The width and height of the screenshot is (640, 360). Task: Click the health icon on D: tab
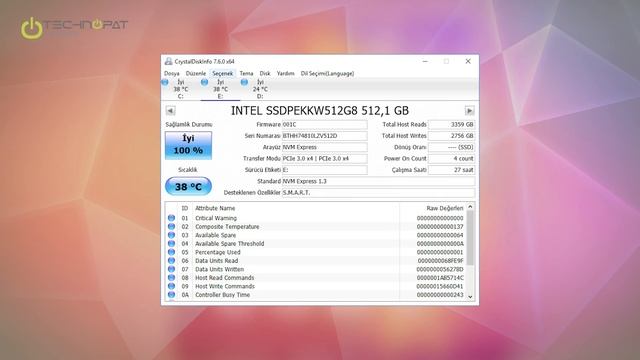(x=244, y=82)
